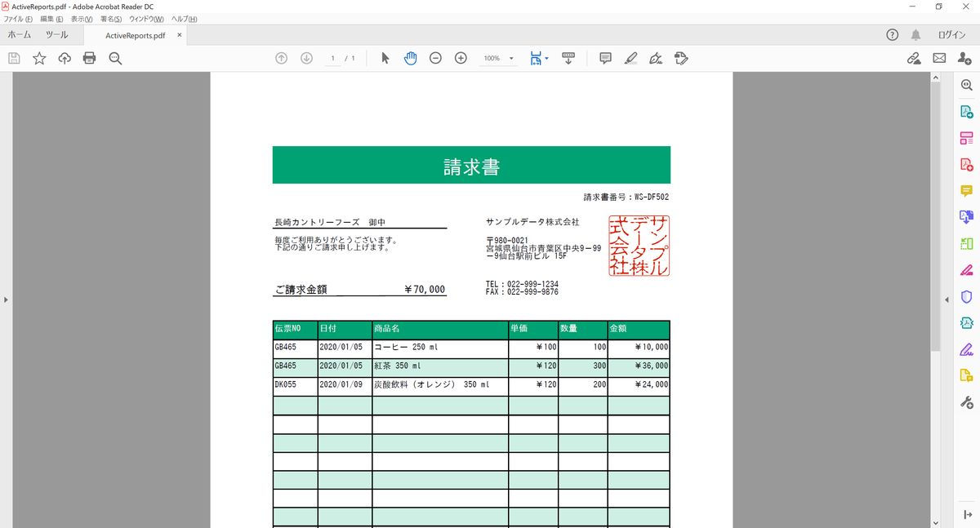The width and height of the screenshot is (980, 528).
Task: Open the ウィンドウ menu
Action: 146,19
